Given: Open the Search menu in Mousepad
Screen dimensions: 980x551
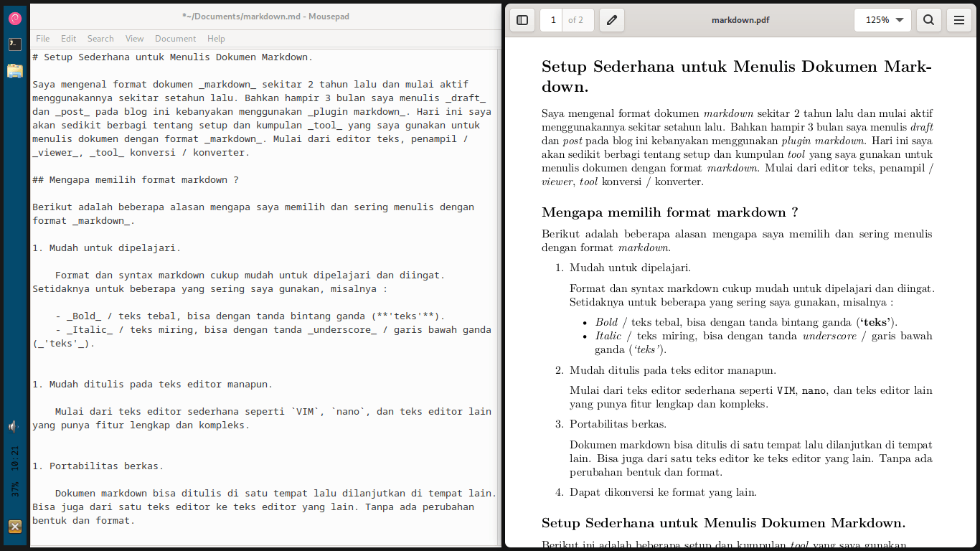Looking at the screenshot, I should pos(100,39).
